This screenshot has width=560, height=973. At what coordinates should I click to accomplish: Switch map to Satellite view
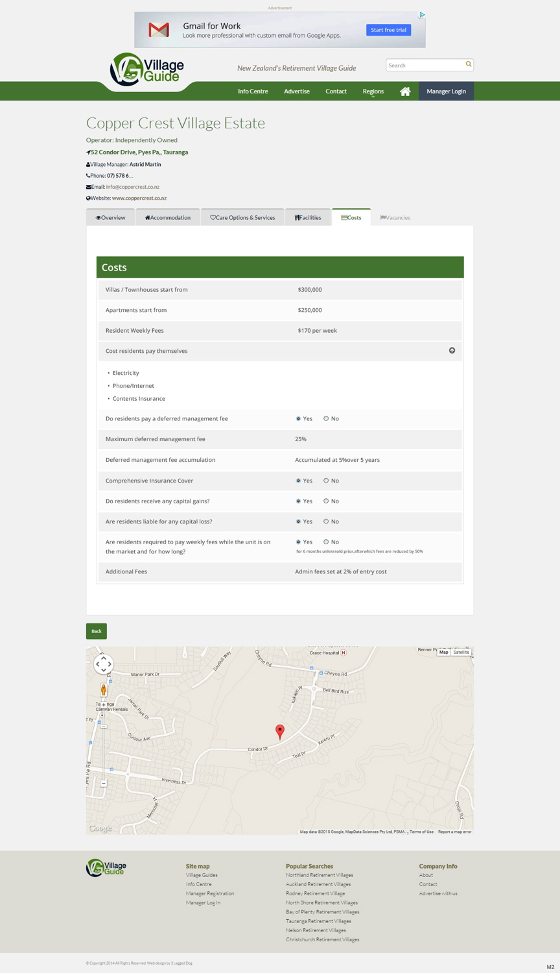point(461,652)
